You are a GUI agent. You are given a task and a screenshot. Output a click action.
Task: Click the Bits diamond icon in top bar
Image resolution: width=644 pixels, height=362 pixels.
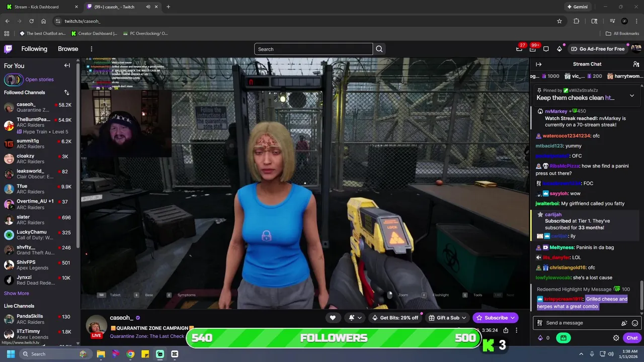pyautogui.click(x=559, y=49)
